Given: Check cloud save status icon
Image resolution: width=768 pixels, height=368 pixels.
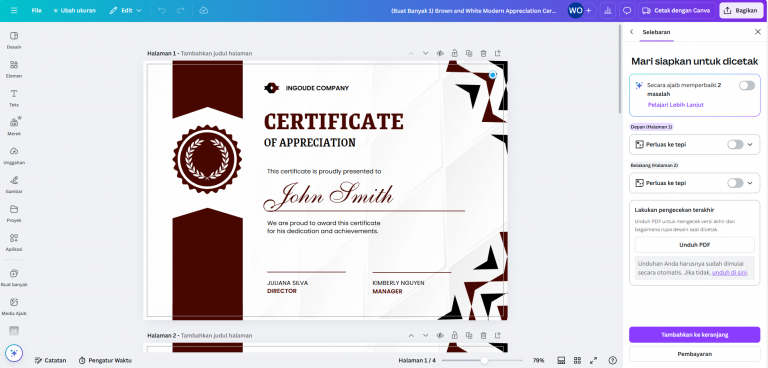Looking at the screenshot, I should [204, 10].
